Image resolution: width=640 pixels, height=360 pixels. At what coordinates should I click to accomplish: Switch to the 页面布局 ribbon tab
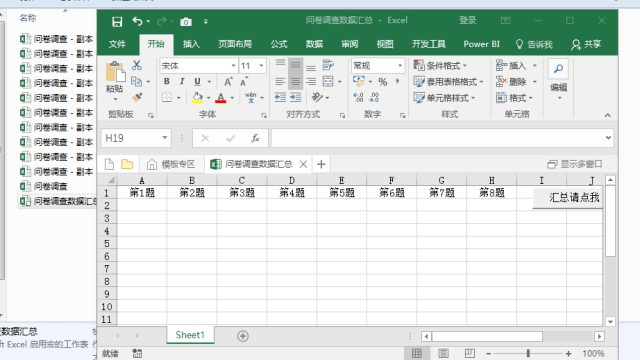pyautogui.click(x=235, y=44)
